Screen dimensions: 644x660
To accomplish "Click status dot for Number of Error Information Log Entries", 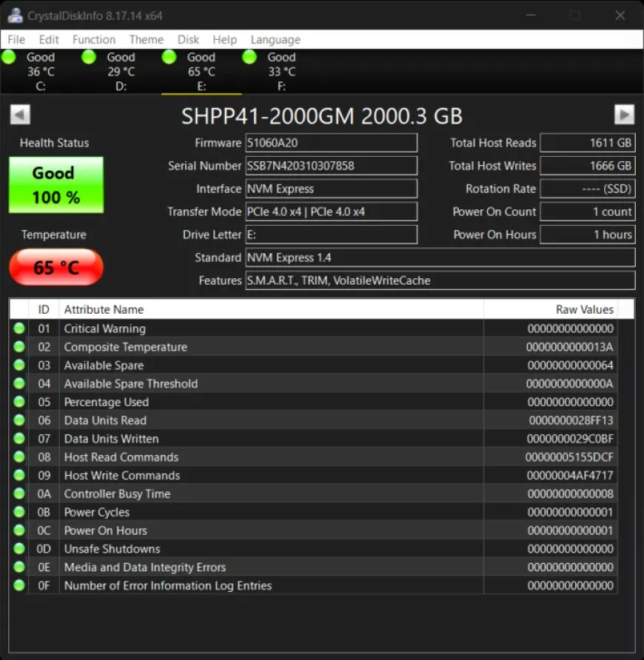I will click(x=19, y=585).
